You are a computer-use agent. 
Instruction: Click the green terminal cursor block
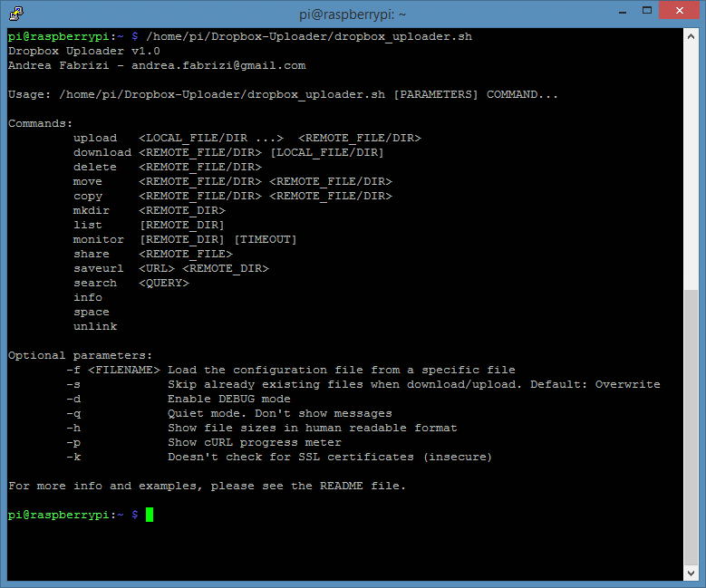coord(150,515)
